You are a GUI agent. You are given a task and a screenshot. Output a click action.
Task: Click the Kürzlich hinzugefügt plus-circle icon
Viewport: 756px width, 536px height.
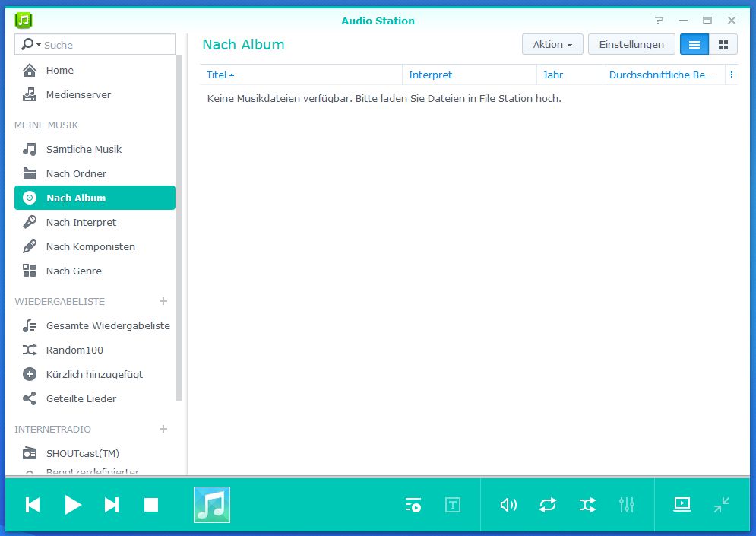[x=30, y=374]
